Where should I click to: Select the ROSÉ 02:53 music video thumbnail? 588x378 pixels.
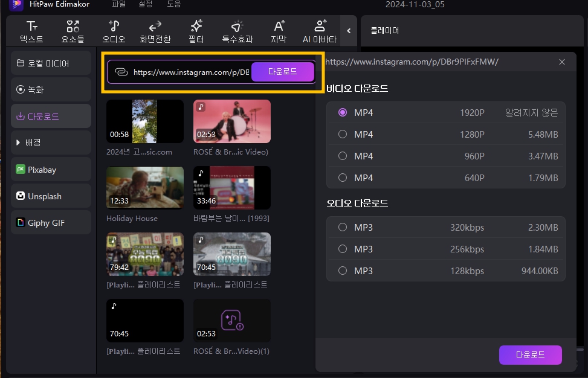tap(232, 121)
